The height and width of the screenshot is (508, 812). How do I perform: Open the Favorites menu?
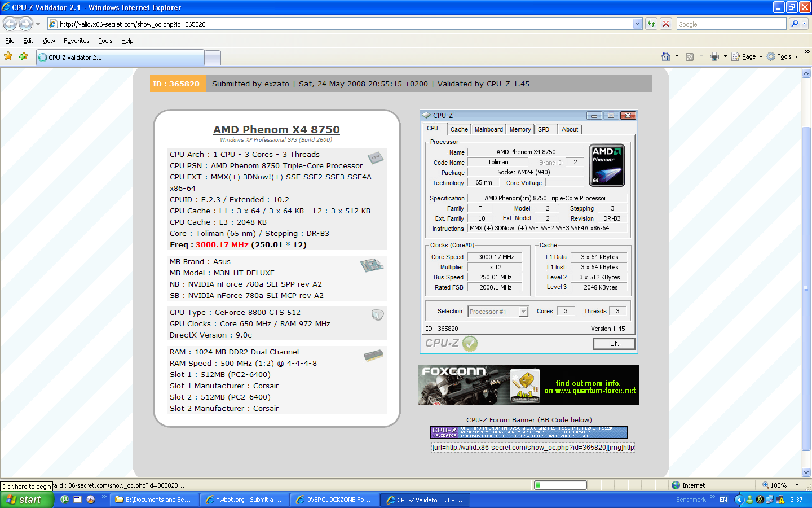coord(76,41)
